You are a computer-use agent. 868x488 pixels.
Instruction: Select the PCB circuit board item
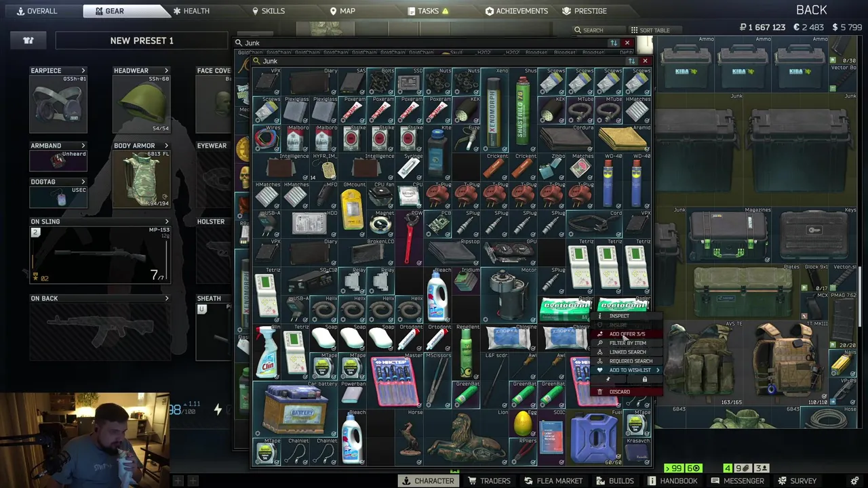(437, 224)
